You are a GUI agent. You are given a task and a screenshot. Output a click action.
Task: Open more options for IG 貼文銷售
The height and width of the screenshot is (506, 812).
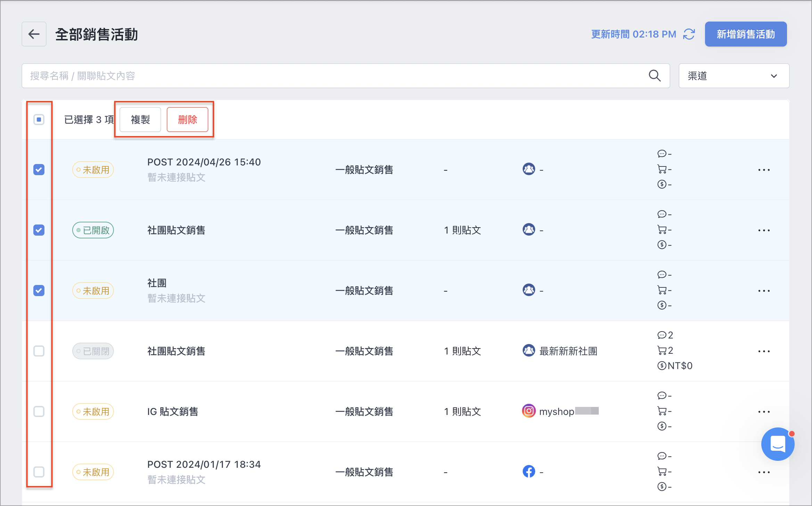coord(764,412)
